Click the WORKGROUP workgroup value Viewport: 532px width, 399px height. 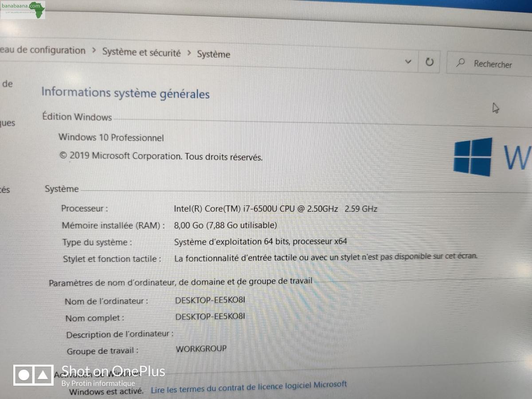[201, 349]
